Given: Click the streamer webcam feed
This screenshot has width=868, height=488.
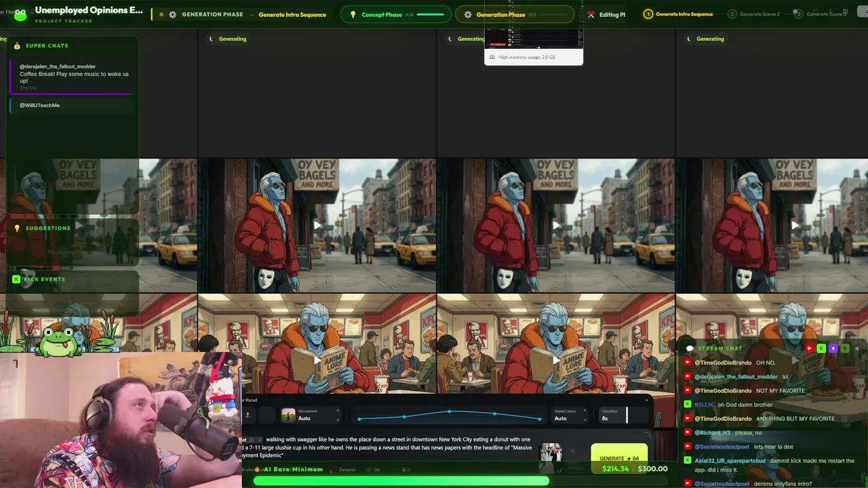Looking at the screenshot, I should pyautogui.click(x=121, y=421).
